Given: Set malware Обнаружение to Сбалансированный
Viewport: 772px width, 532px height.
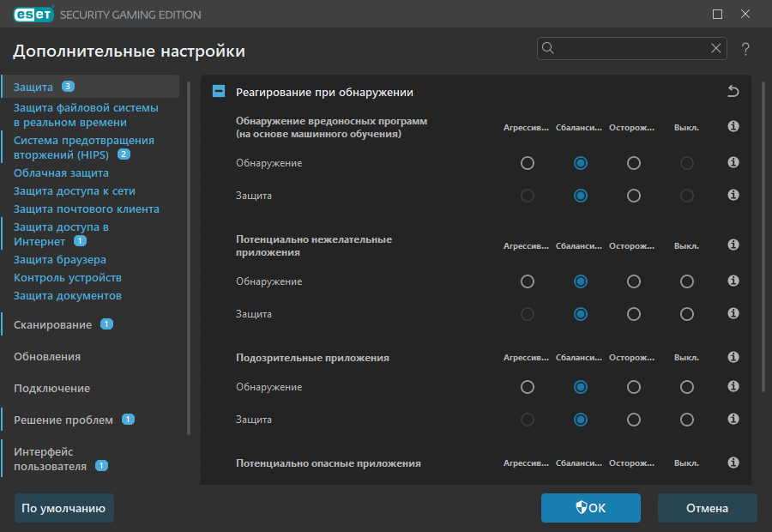Looking at the screenshot, I should pos(581,163).
